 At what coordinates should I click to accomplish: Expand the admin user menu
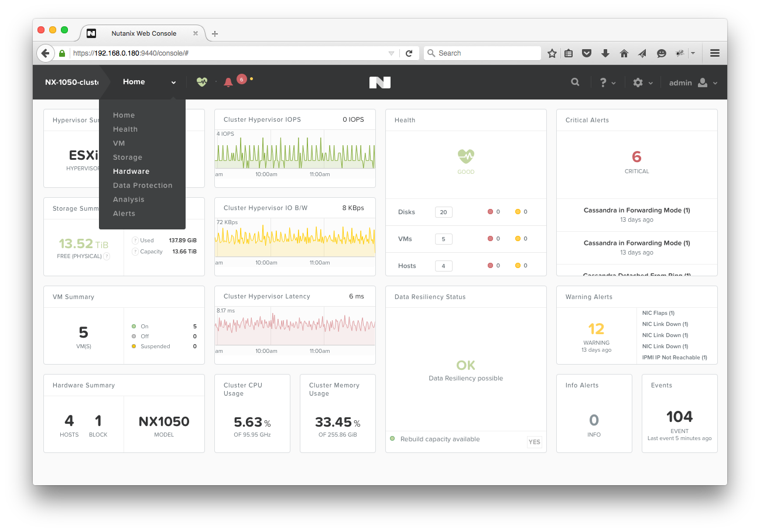click(693, 83)
